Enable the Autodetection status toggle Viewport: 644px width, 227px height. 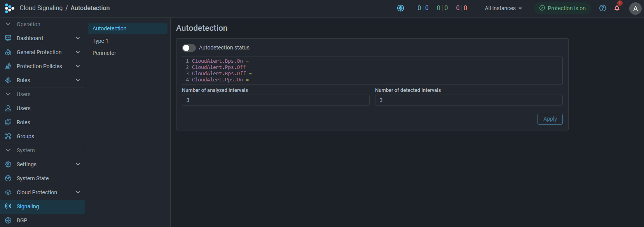coord(189,48)
